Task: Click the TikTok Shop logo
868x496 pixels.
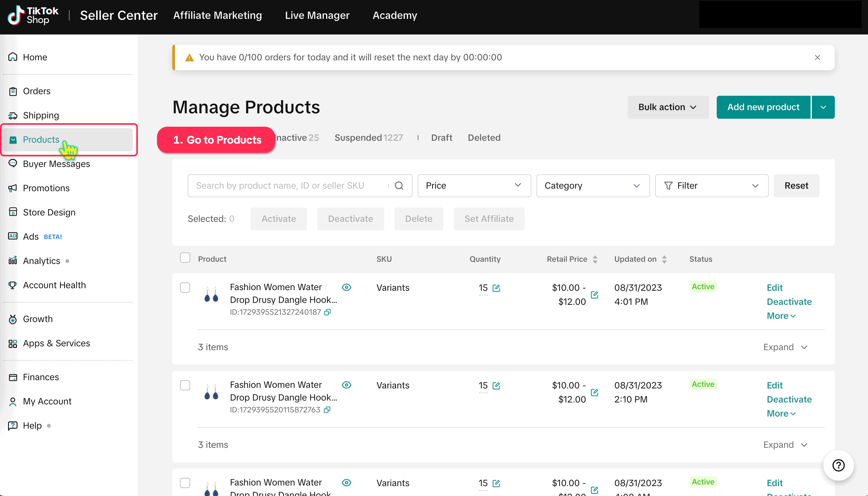Action: tap(33, 15)
